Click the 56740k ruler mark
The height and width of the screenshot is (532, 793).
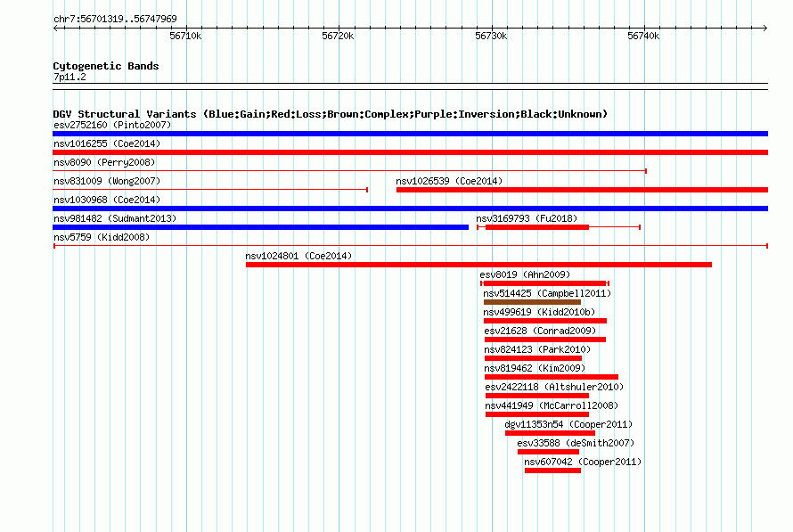643,36
